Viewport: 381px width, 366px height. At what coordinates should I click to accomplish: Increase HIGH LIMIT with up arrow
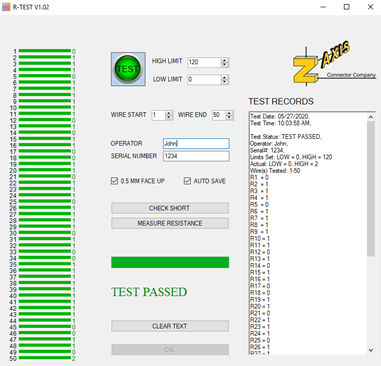point(225,60)
